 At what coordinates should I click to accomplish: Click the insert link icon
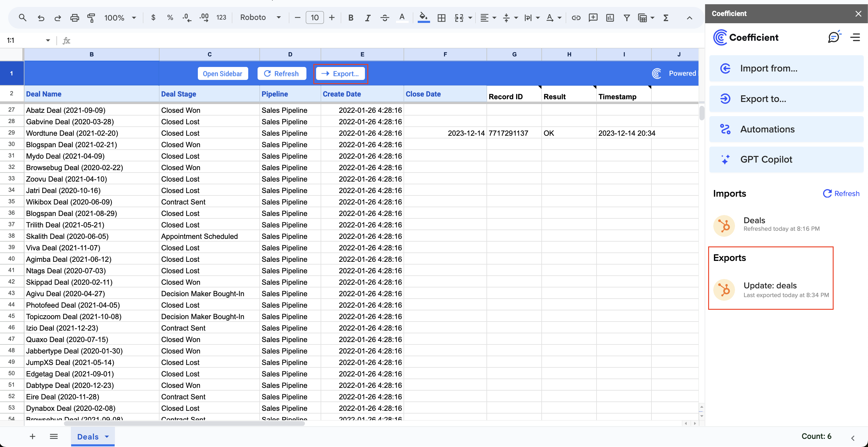click(576, 17)
